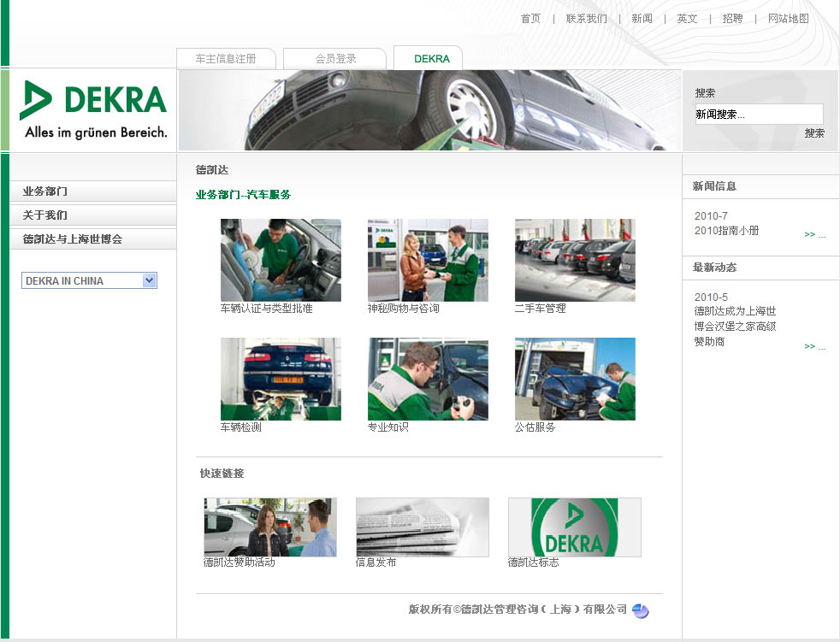Select the 会员登录 tab

point(335,58)
